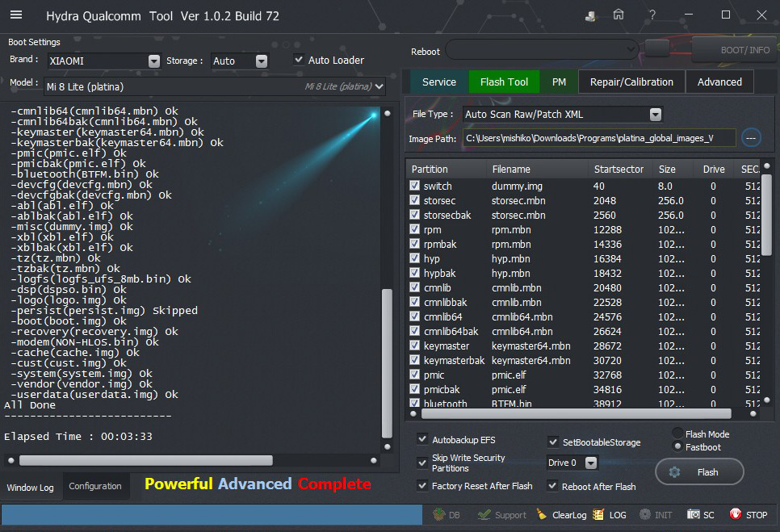Toggle Autobackup EFS option

click(x=422, y=439)
